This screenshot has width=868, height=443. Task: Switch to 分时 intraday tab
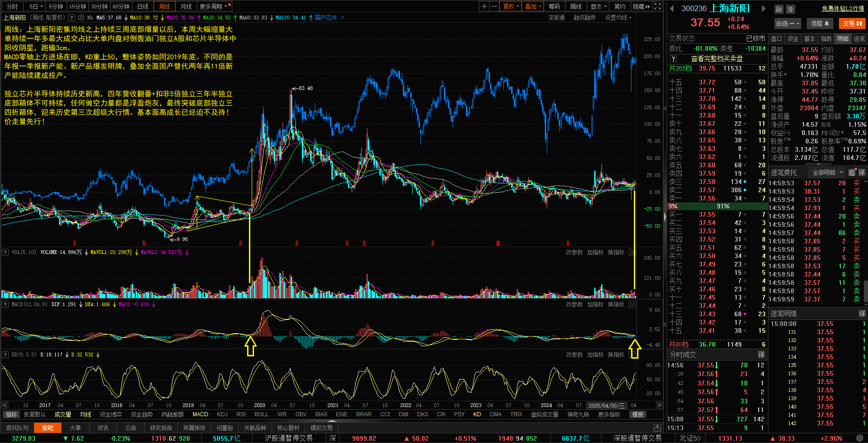point(12,6)
